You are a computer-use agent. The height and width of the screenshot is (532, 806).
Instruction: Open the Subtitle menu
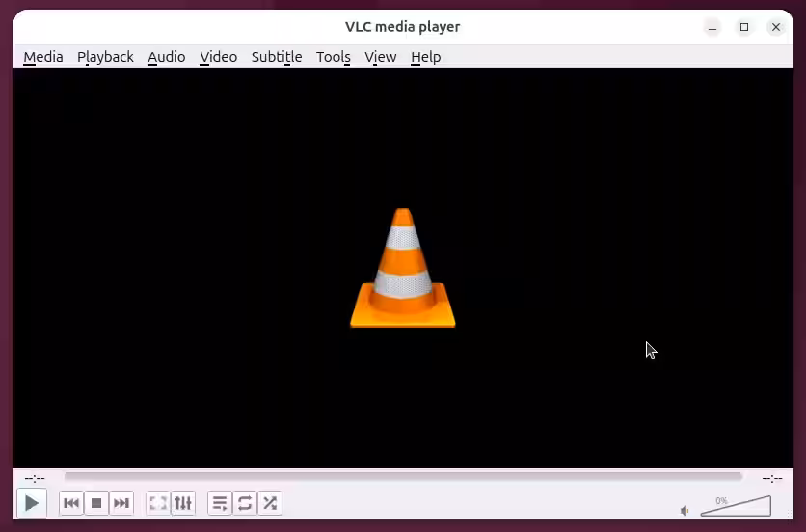pos(277,57)
